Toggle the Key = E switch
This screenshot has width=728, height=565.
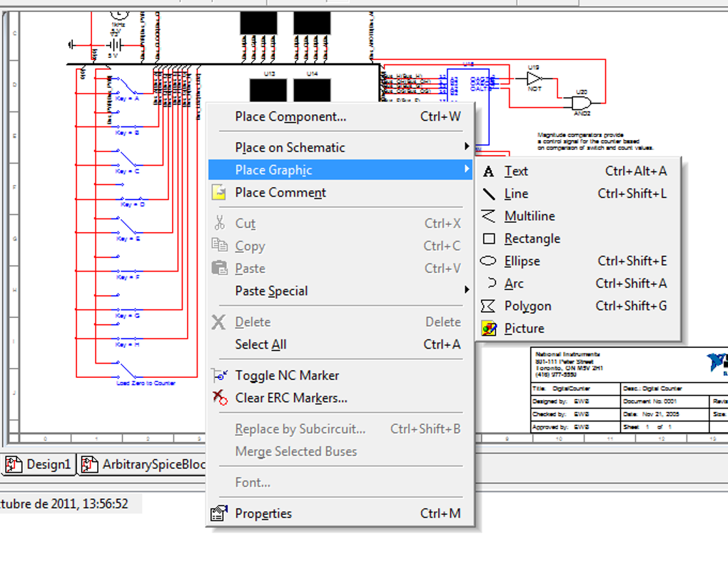click(x=127, y=225)
